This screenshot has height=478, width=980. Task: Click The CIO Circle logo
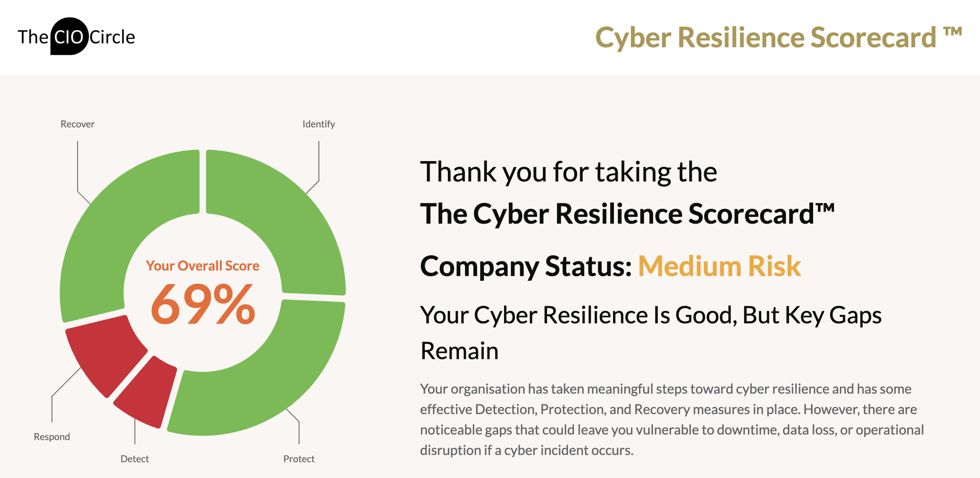(76, 37)
